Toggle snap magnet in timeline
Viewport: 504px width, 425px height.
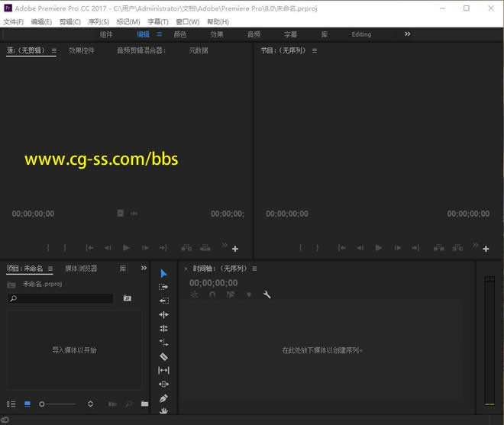click(x=212, y=295)
